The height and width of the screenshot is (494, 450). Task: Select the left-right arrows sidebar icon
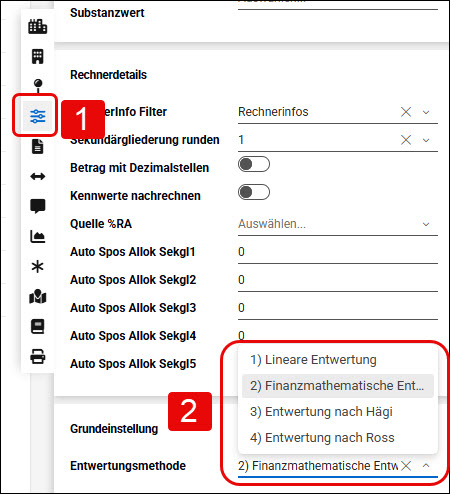tap(38, 176)
